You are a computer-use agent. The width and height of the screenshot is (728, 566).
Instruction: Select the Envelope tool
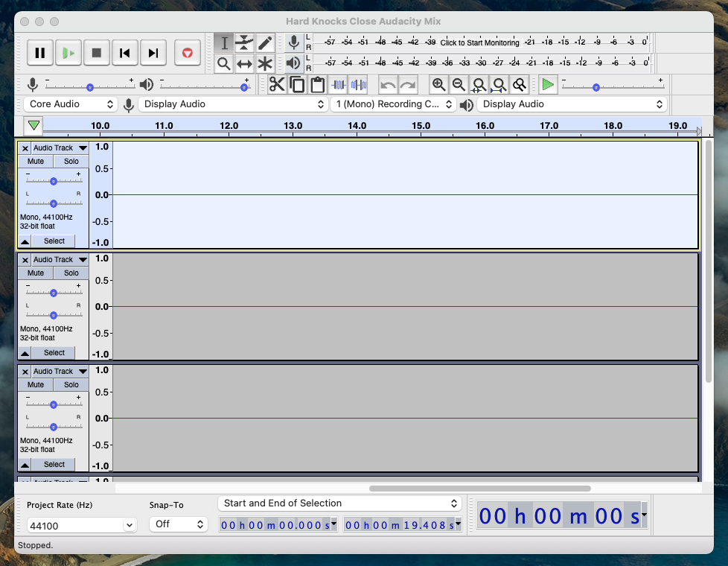[x=244, y=42]
